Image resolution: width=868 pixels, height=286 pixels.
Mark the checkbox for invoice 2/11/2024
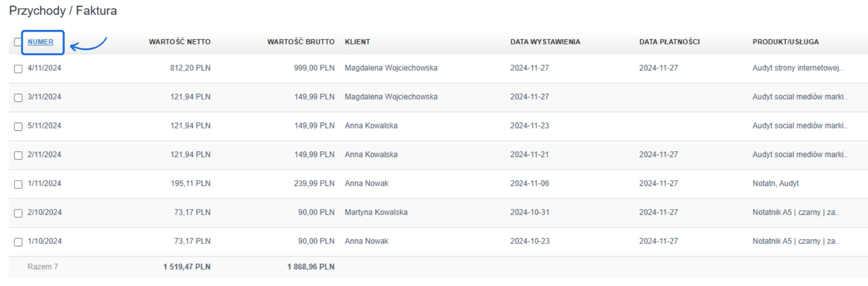(18, 156)
